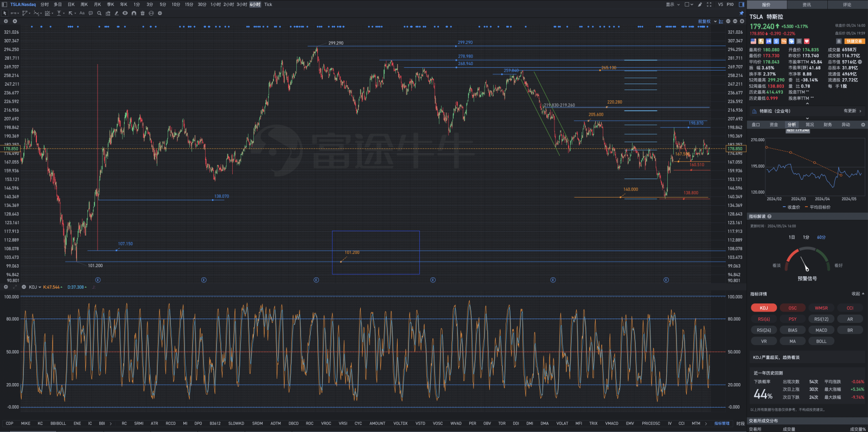868x432 pixels.
Task: Toggle drawings visibility with eye icon
Action: 125,13
